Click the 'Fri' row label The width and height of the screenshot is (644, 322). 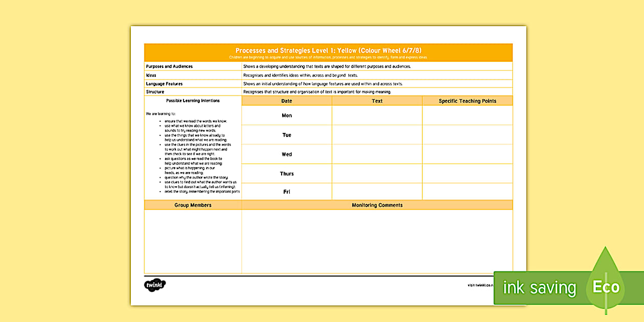click(286, 192)
